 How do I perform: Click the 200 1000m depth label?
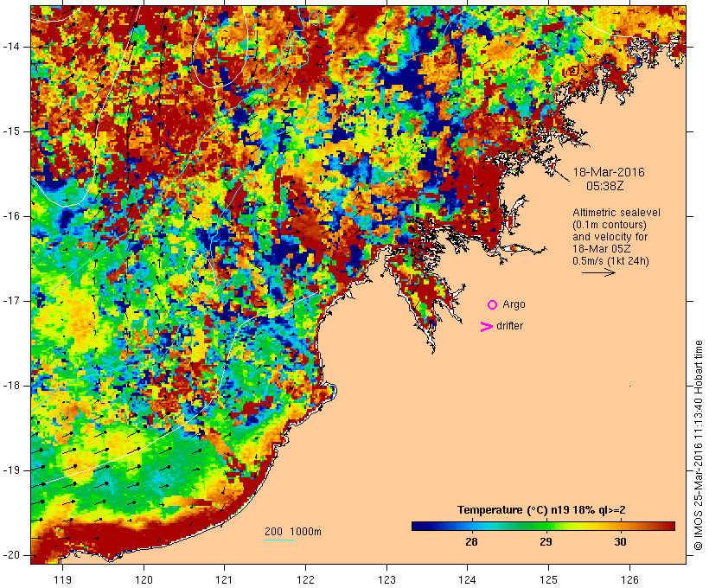coord(293,532)
